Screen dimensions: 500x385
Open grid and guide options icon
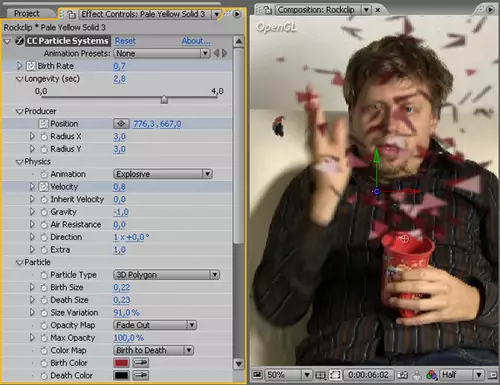pos(320,375)
